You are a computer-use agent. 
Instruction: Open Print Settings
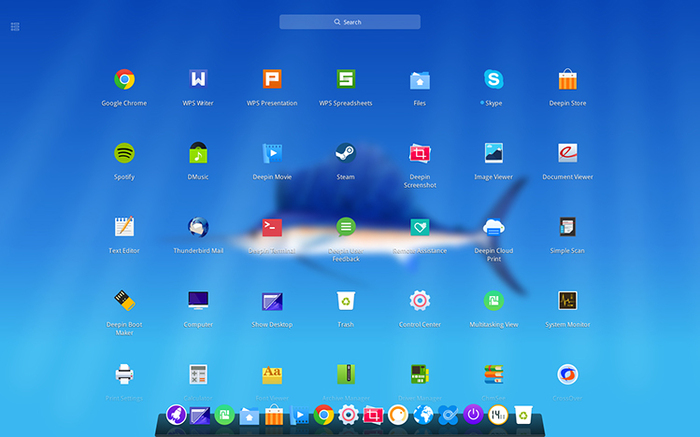[124, 374]
